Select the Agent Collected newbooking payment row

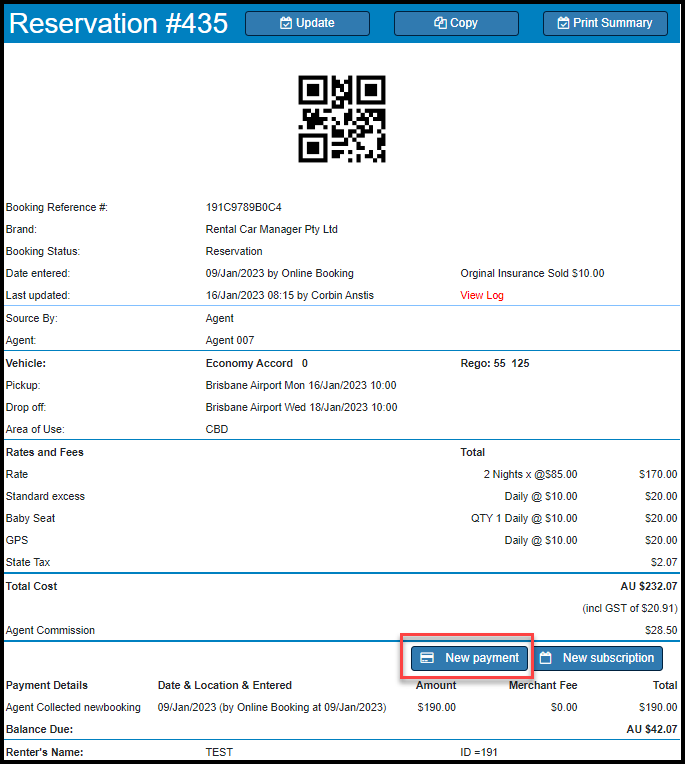(73, 707)
